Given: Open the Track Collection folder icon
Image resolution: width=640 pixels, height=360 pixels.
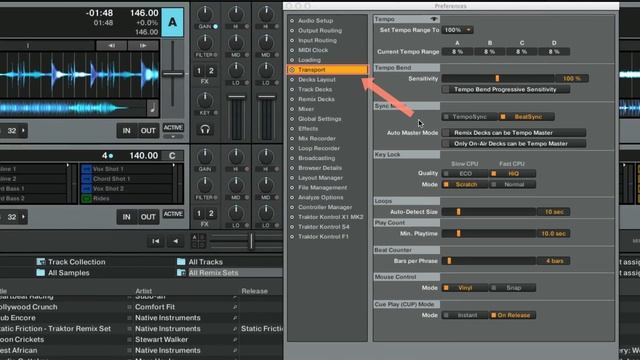Looking at the screenshot, I should click(41, 262).
